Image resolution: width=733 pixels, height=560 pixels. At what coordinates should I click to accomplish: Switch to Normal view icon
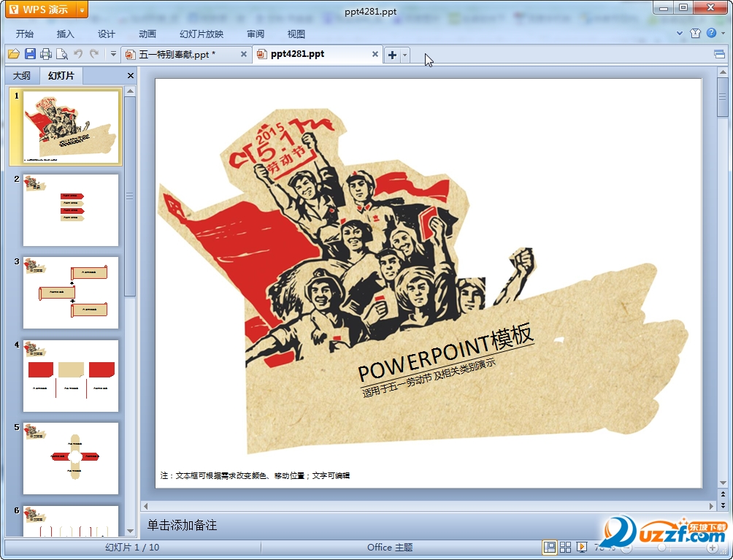click(x=550, y=547)
